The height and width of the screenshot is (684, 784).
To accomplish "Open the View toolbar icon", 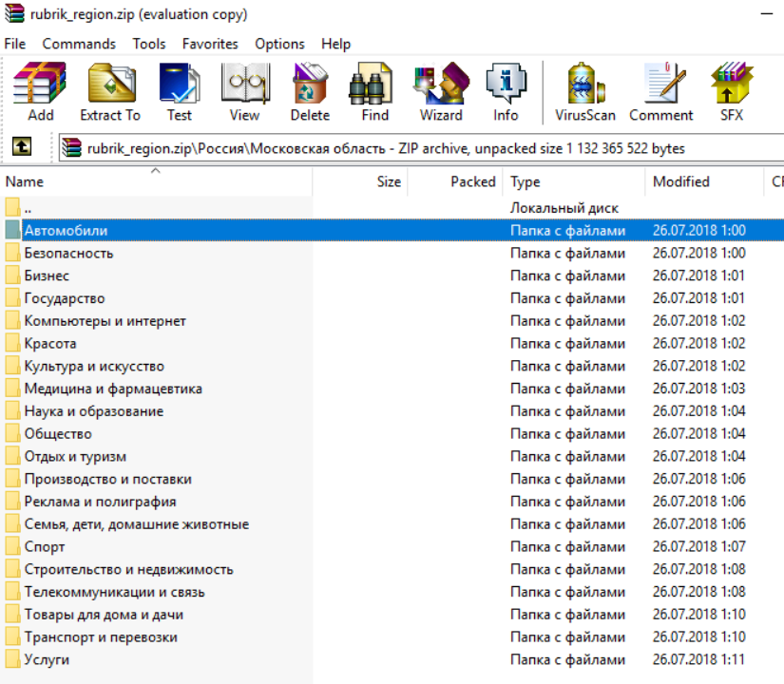I will tap(244, 92).
